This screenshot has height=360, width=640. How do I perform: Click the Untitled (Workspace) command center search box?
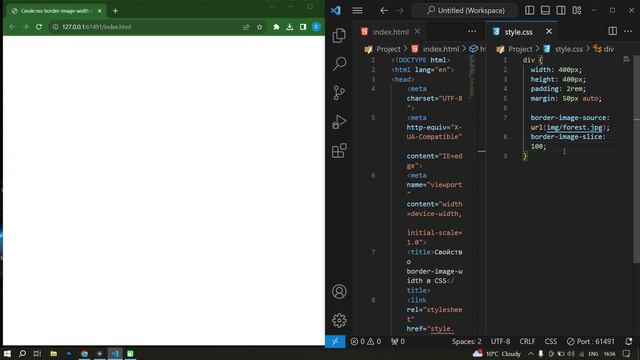point(465,10)
